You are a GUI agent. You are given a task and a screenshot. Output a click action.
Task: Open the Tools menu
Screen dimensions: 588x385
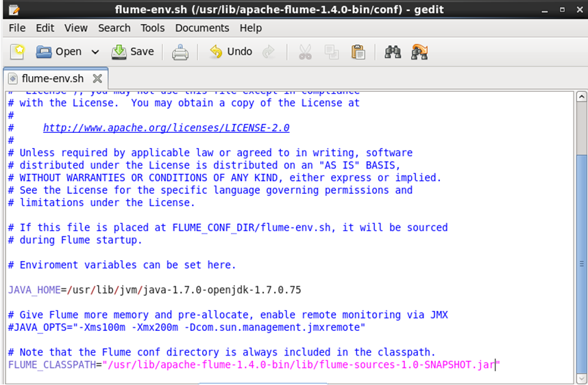coord(153,28)
